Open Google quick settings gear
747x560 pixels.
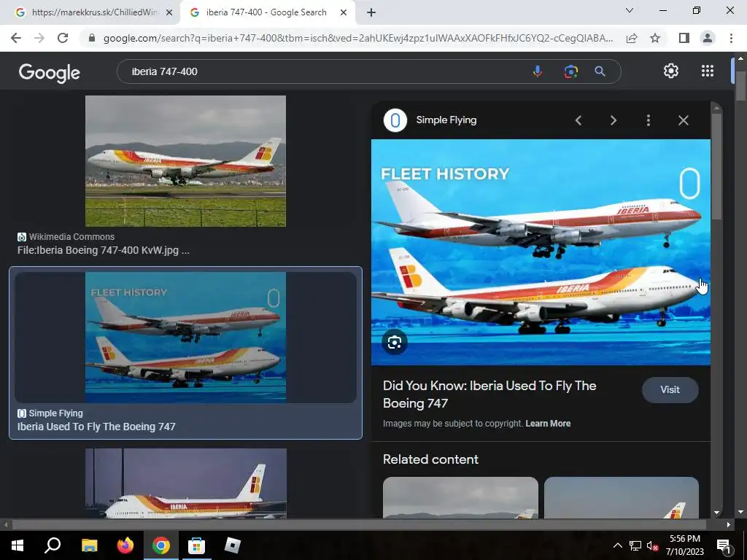(x=671, y=71)
